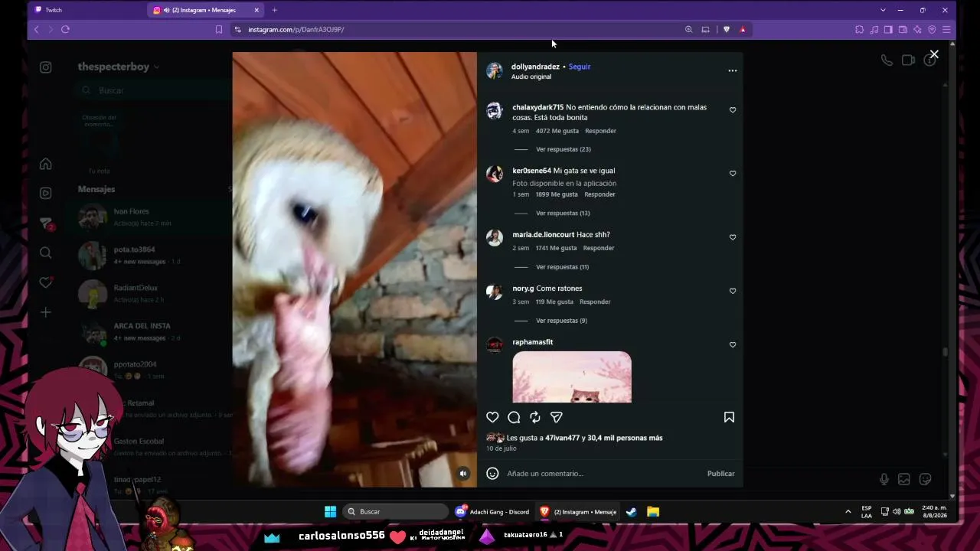Open File Explorer from the taskbar
This screenshot has width=980, height=551.
653,511
